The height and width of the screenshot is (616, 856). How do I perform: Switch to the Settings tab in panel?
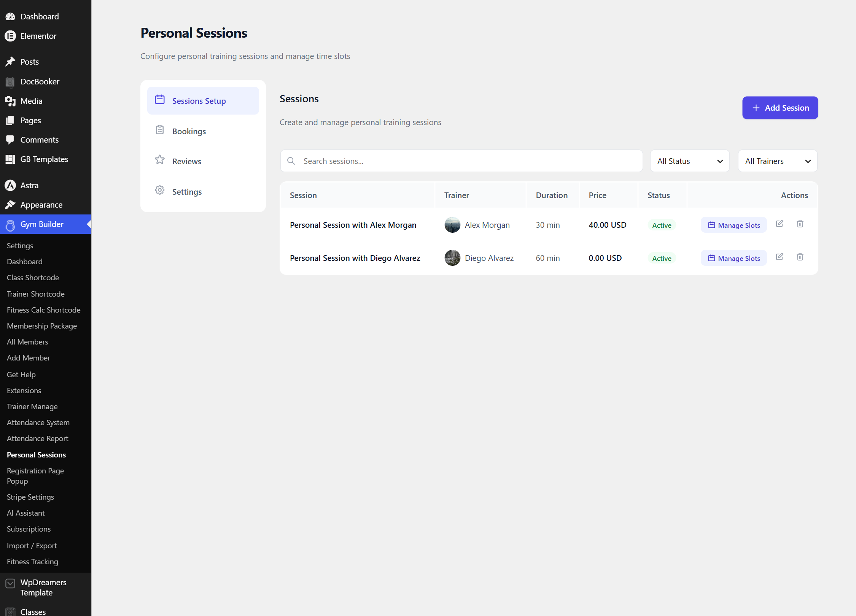click(203, 192)
